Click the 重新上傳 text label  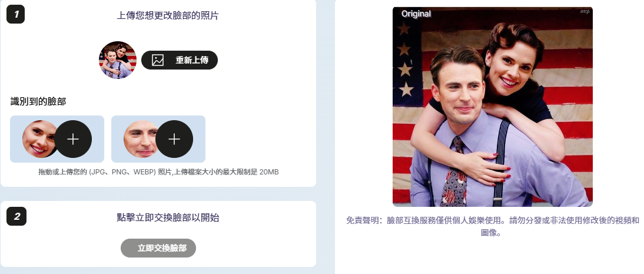[x=192, y=60]
